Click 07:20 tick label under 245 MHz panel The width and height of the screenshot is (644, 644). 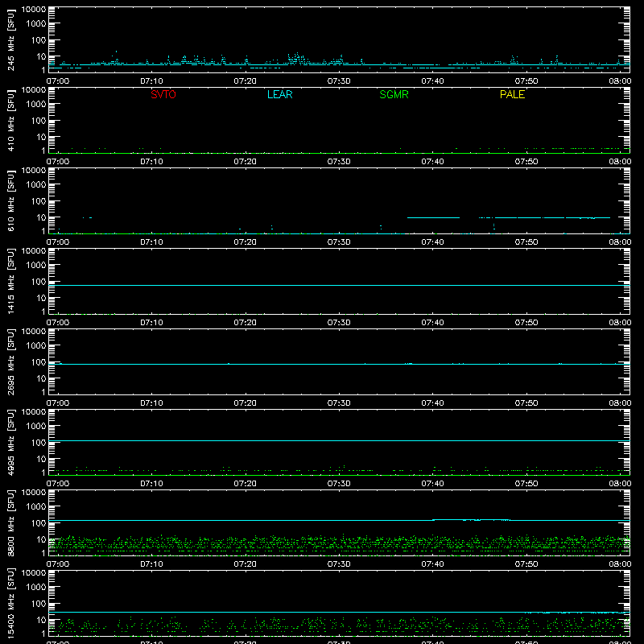coord(246,81)
